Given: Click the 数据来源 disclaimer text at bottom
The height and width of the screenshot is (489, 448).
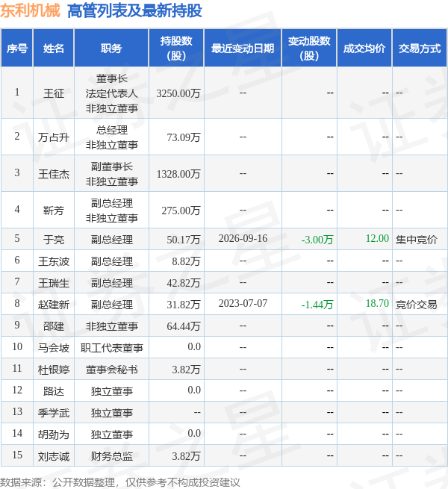Looking at the screenshot, I should click(120, 482).
